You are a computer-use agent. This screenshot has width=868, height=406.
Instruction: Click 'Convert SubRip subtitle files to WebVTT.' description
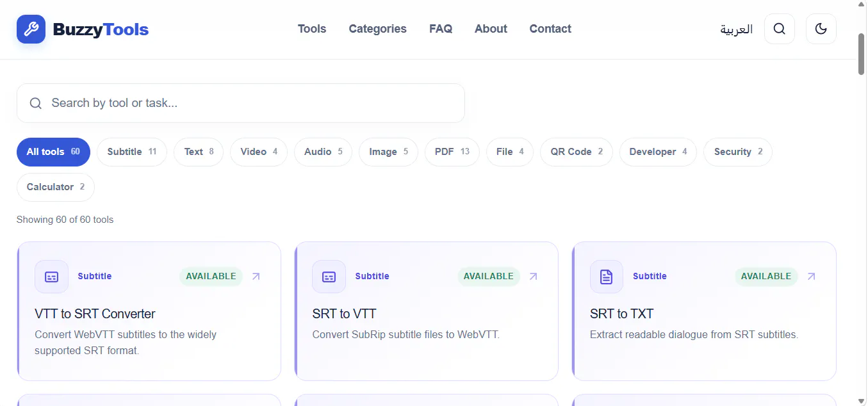coord(405,334)
